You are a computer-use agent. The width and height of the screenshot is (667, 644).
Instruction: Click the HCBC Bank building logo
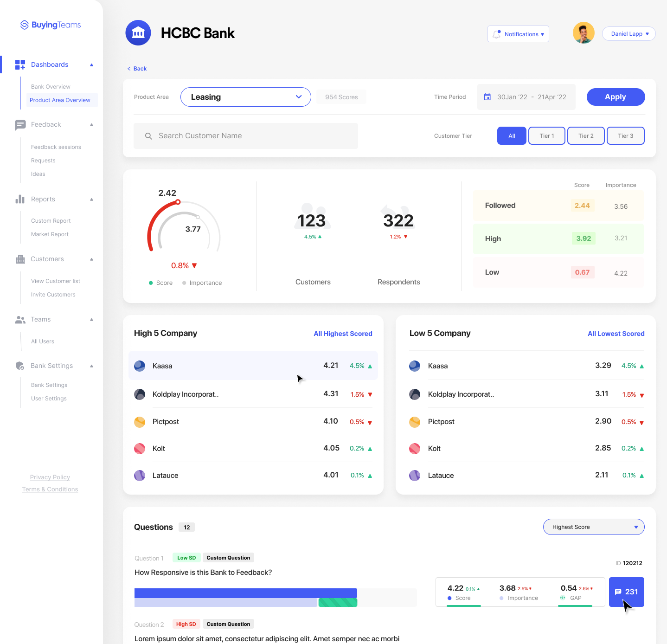[138, 33]
